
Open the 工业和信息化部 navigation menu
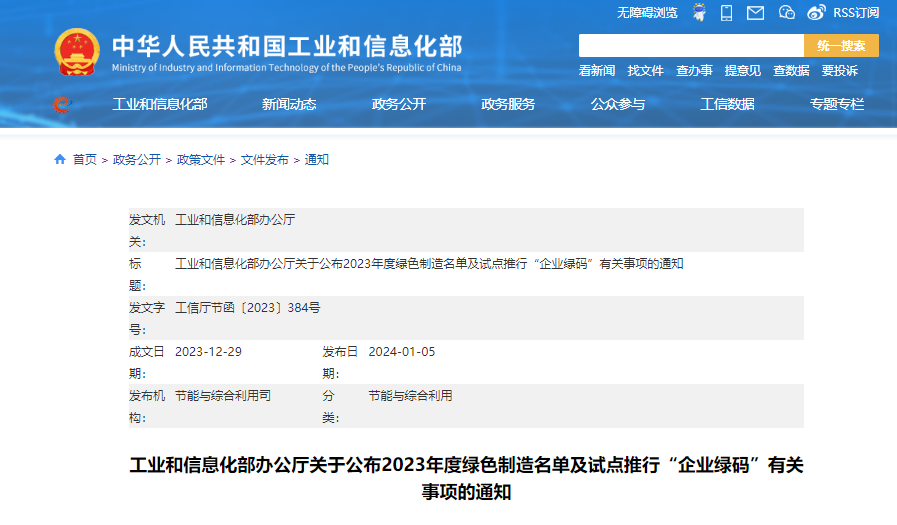coord(160,104)
